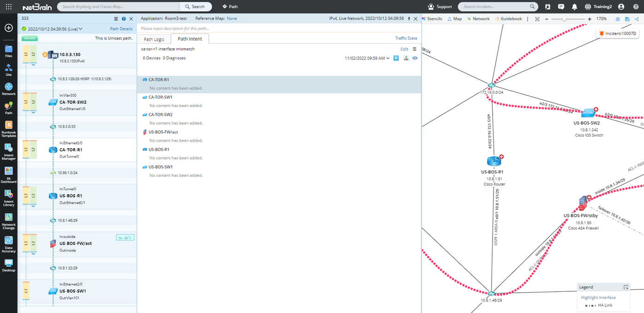This screenshot has height=313, width=644.
Task: Collapse the Legend panel
Action: click(626, 287)
